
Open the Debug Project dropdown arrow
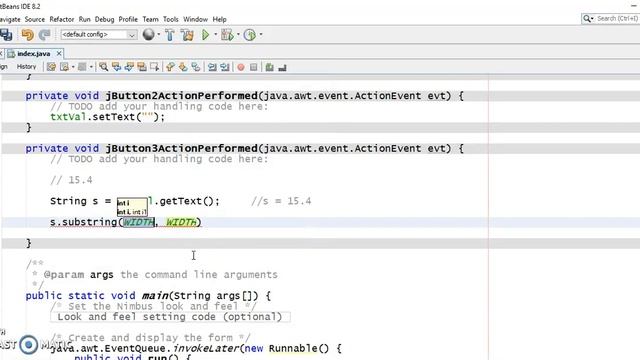coord(238,35)
